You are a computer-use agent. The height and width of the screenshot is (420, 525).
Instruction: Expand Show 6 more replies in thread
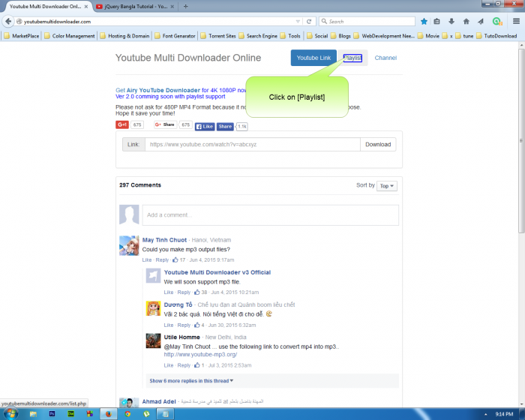191,381
